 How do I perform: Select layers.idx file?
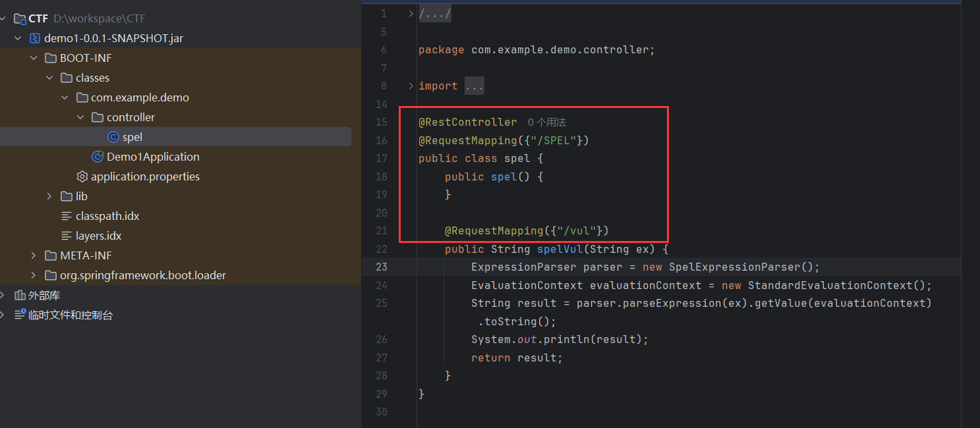click(99, 236)
